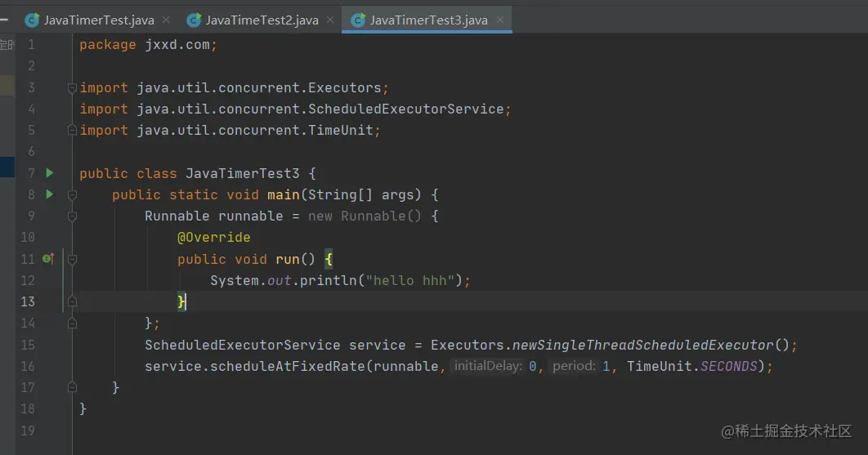
Task: Click the JavaTimerTest3.java class file icon
Action: coord(358,20)
